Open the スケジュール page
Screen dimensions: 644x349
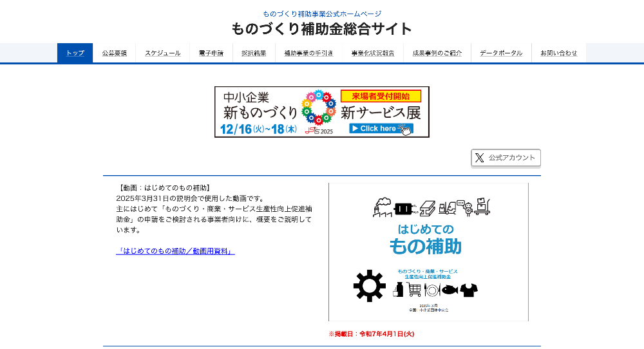click(163, 53)
